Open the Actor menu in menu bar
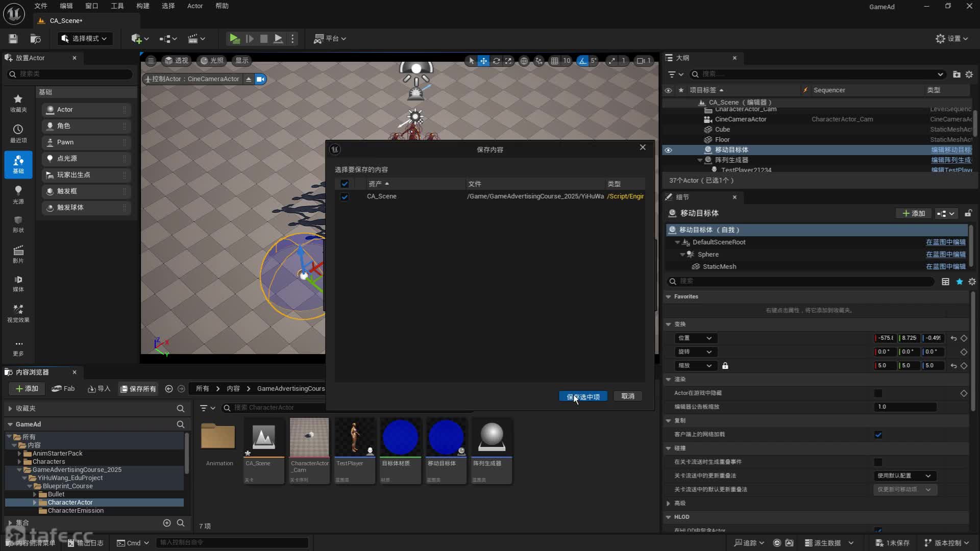The width and height of the screenshot is (980, 551). (x=195, y=6)
